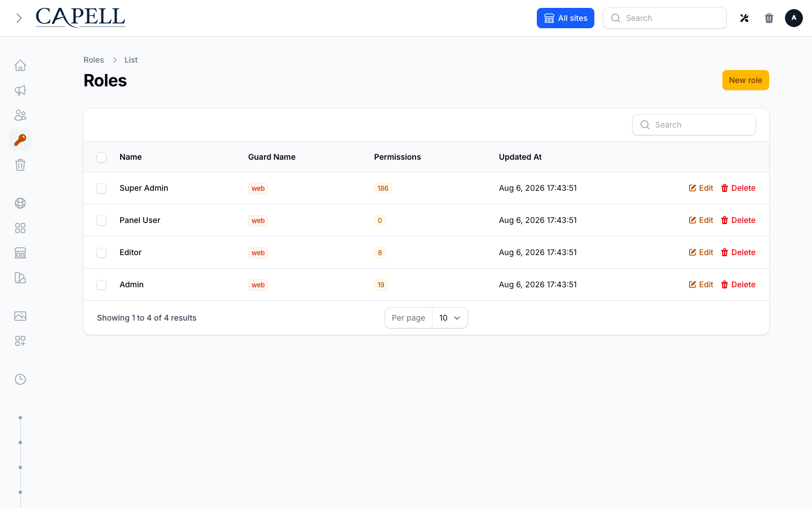Open the storefront sites sidebar icon
Screen dimensions: 812x508
point(20,253)
